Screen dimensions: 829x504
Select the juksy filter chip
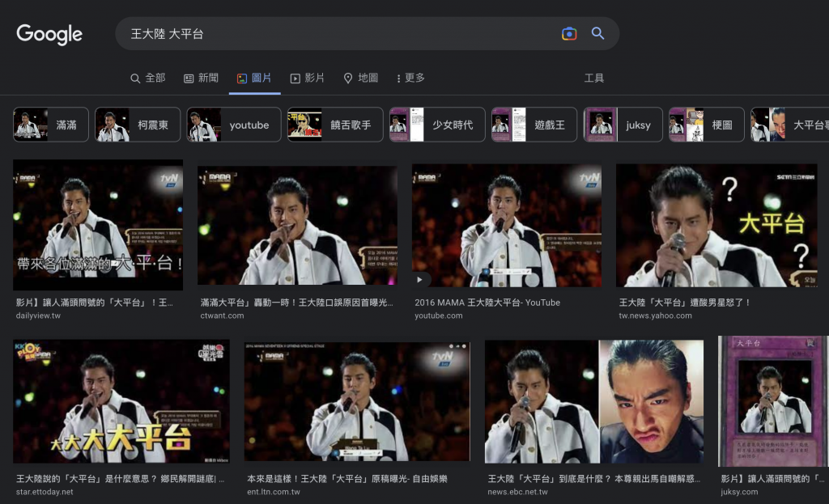[623, 125]
